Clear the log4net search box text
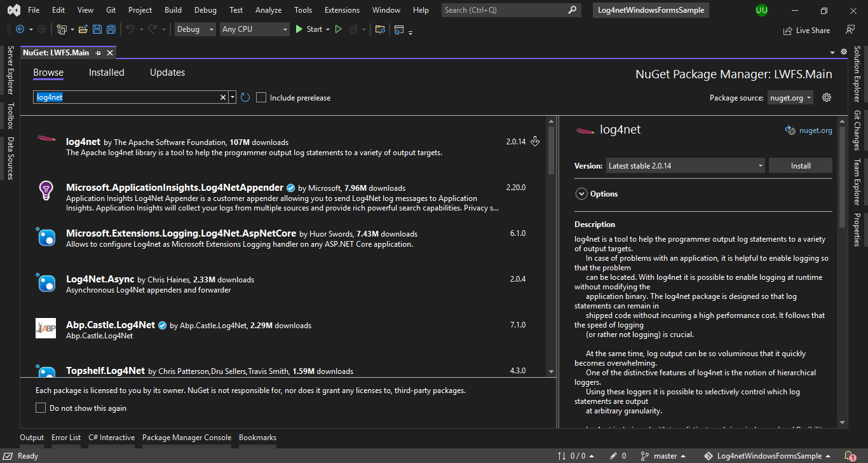 click(x=223, y=97)
